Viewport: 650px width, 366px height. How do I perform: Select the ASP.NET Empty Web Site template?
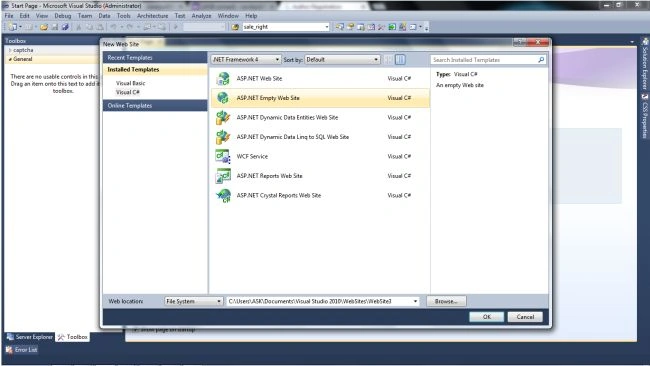click(x=320, y=98)
